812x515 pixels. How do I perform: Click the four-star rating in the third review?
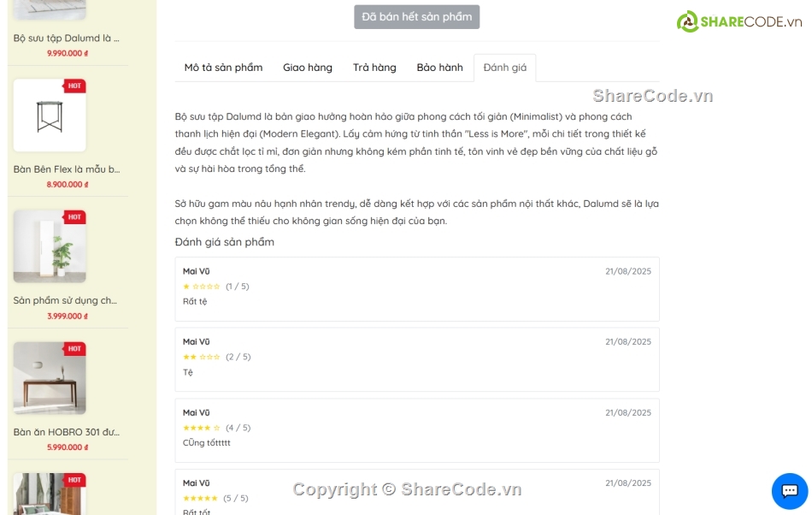[202, 428]
